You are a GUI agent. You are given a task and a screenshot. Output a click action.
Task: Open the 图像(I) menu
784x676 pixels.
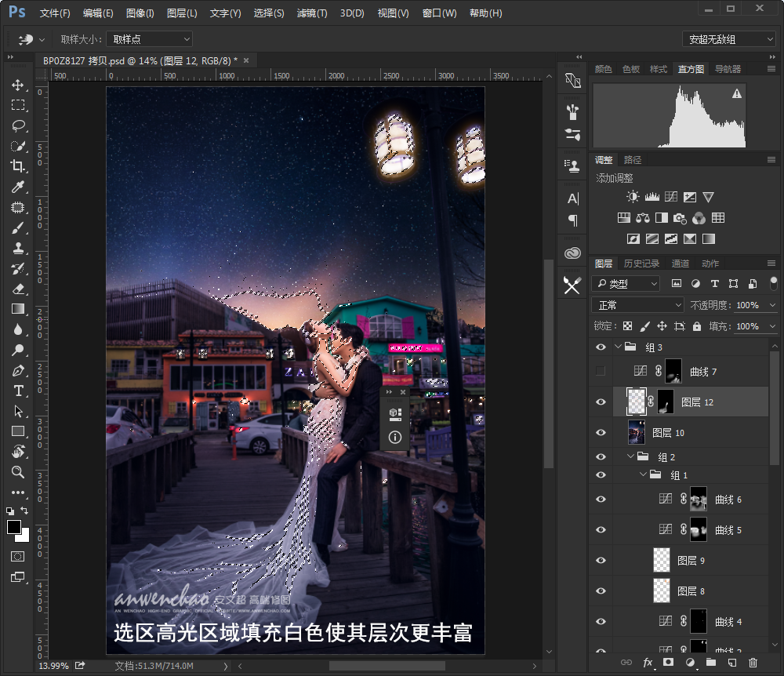click(x=140, y=13)
